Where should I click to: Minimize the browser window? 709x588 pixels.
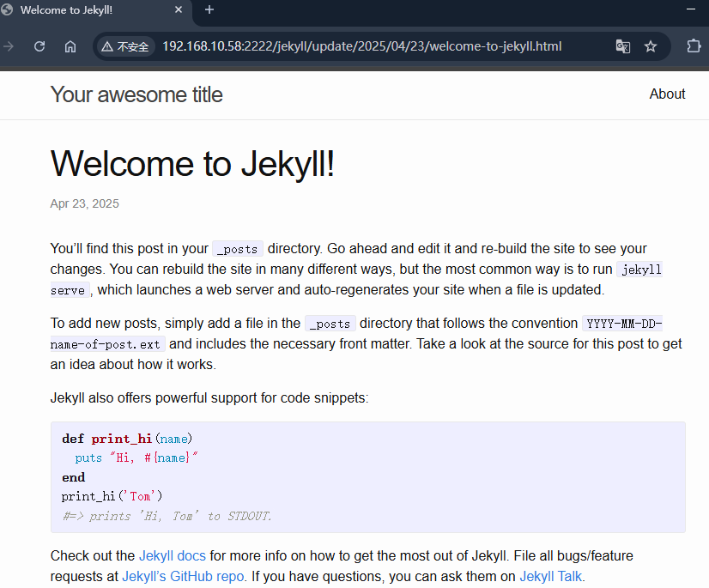691,9
